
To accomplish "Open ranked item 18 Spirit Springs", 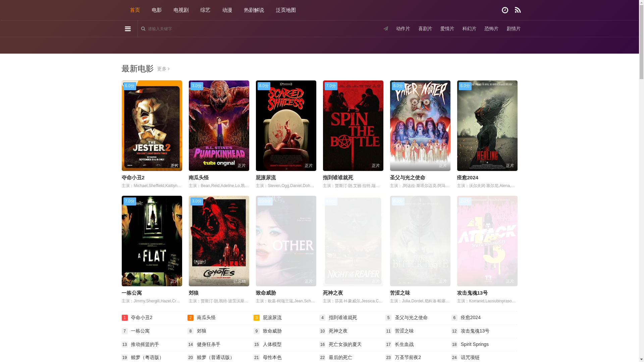I will (x=475, y=344).
